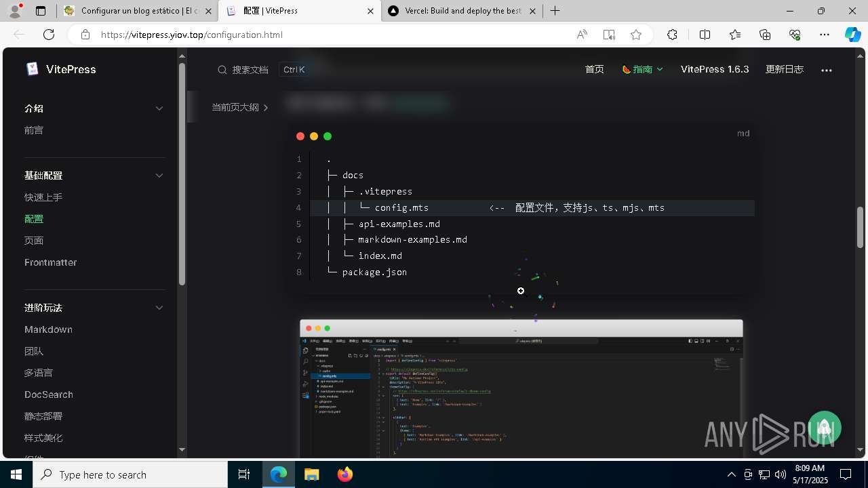Viewport: 868px width, 488px height.
Task: Click the VitePress logo icon
Action: 33,69
